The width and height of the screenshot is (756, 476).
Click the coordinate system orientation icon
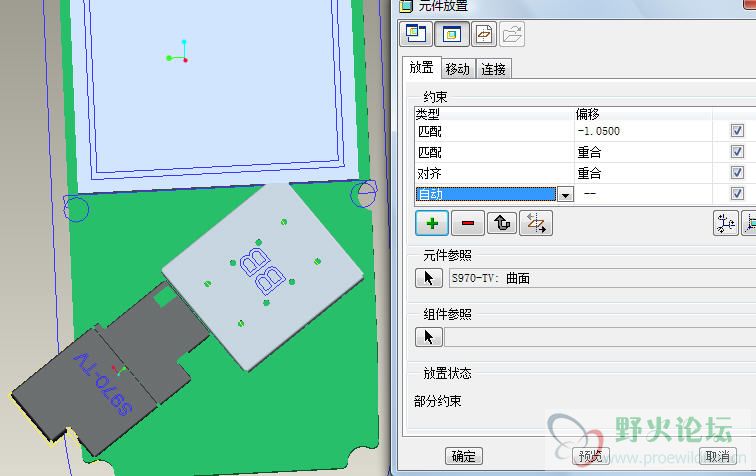coord(726,223)
